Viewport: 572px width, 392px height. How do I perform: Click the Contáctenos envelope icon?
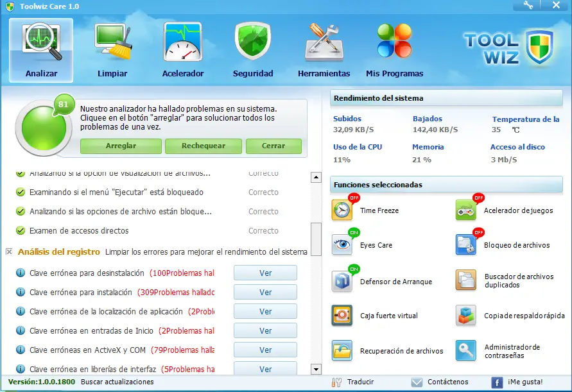point(417,382)
